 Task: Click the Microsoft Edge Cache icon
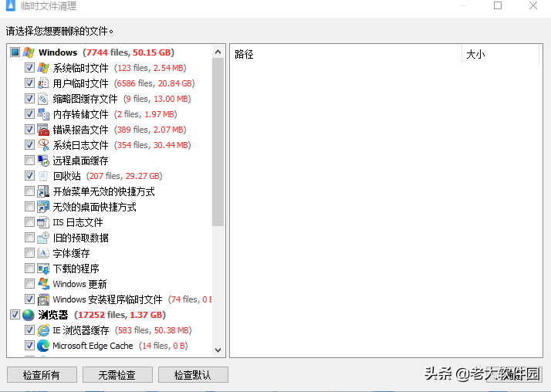click(x=44, y=346)
